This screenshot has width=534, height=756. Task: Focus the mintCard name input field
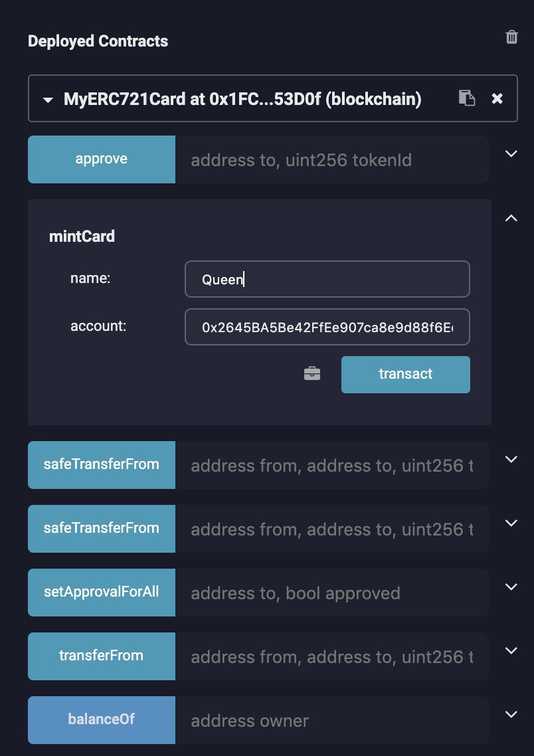point(327,279)
